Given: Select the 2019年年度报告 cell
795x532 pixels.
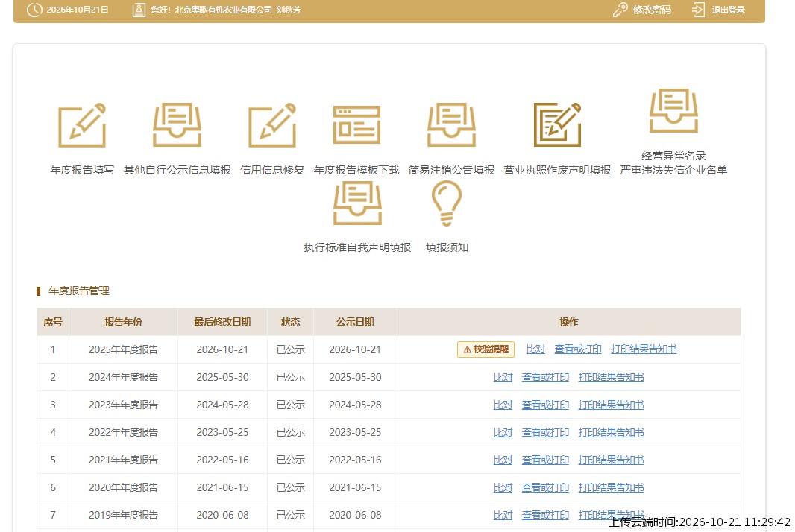Looking at the screenshot, I should click(x=123, y=515).
